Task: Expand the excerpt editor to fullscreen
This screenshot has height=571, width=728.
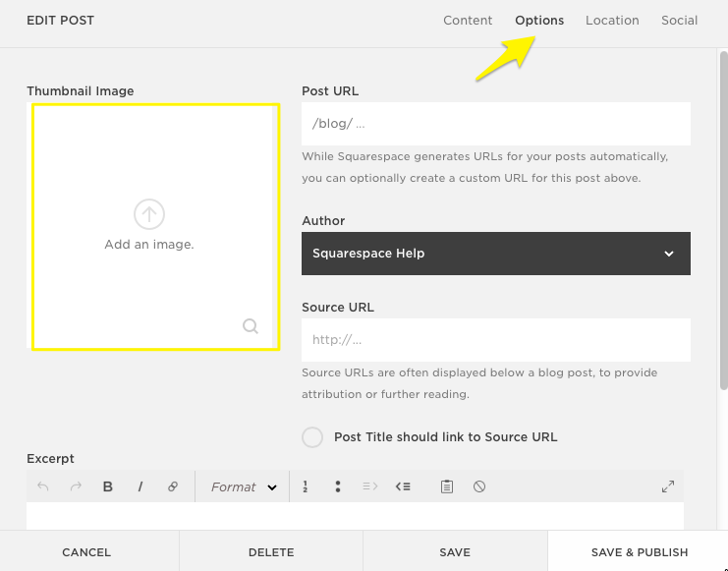Action: coord(668,486)
